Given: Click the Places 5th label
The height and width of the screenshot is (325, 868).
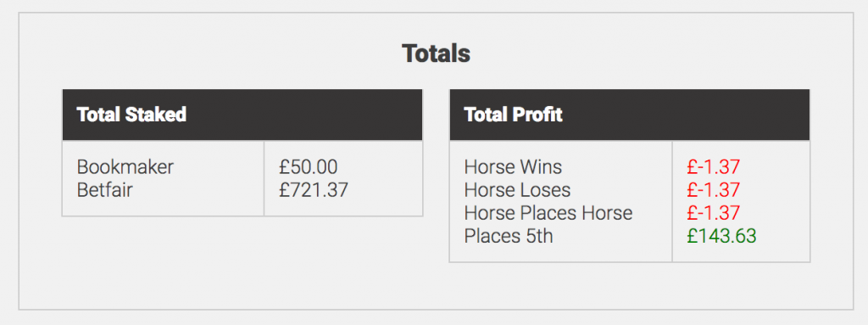Looking at the screenshot, I should coord(509,236).
